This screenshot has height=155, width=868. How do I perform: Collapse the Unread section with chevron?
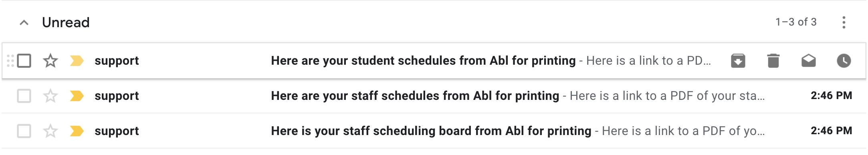[x=24, y=23]
